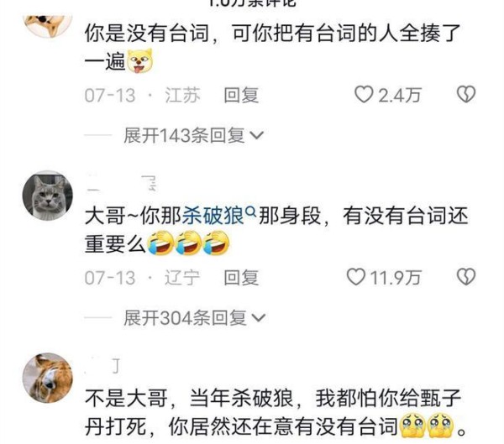Image resolution: width=504 pixels, height=444 pixels.
Task: Tap the 11.9万 like count
Action: [396, 278]
